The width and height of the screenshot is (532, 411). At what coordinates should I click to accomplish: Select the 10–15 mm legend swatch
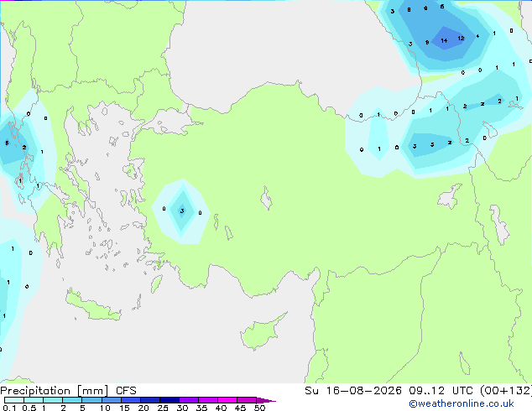(x=111, y=400)
